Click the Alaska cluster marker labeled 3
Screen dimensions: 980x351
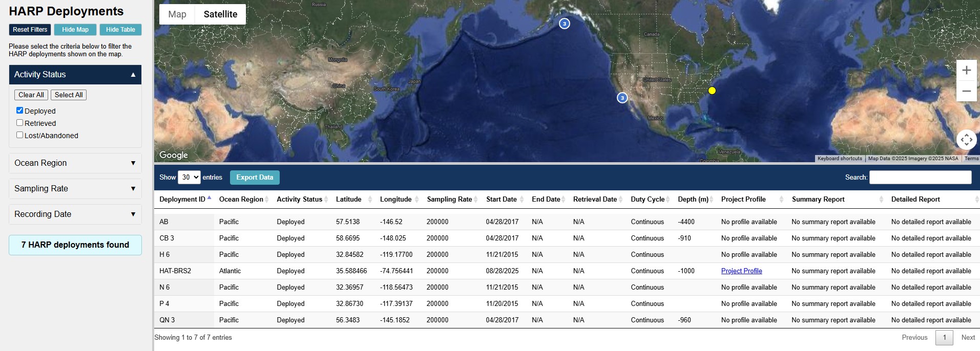pos(564,24)
